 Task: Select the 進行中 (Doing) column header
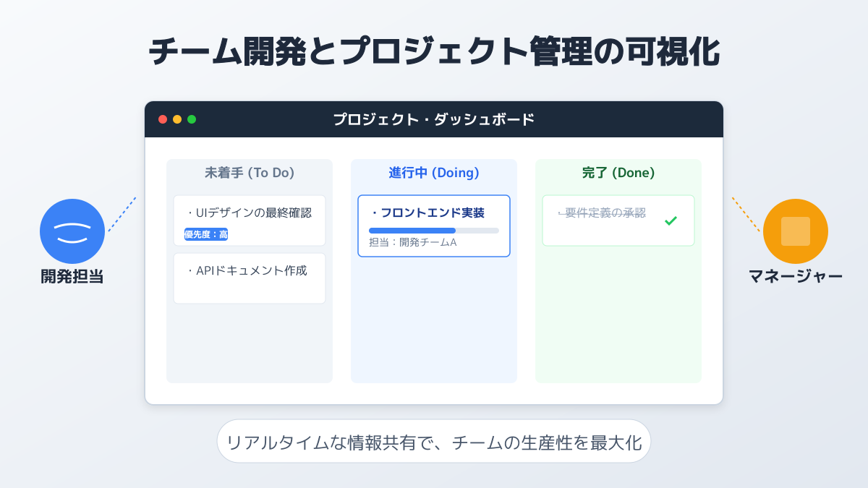[434, 173]
